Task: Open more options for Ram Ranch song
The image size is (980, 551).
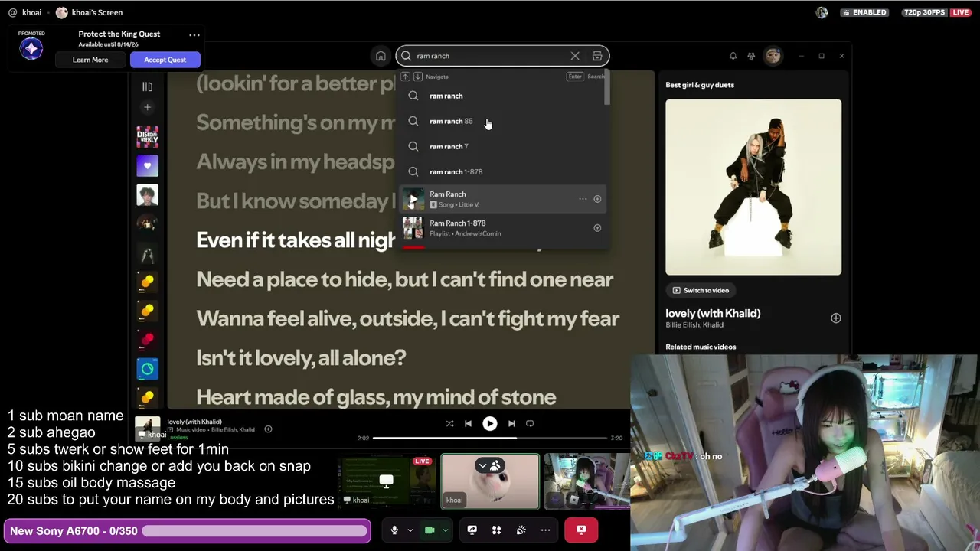Action: (583, 199)
